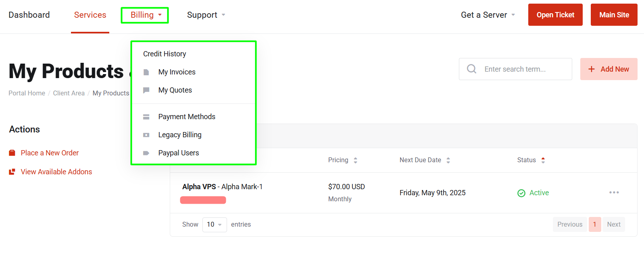The width and height of the screenshot is (644, 254).
Task: Open the three-dots menu for Alpha VPS
Action: tap(614, 192)
